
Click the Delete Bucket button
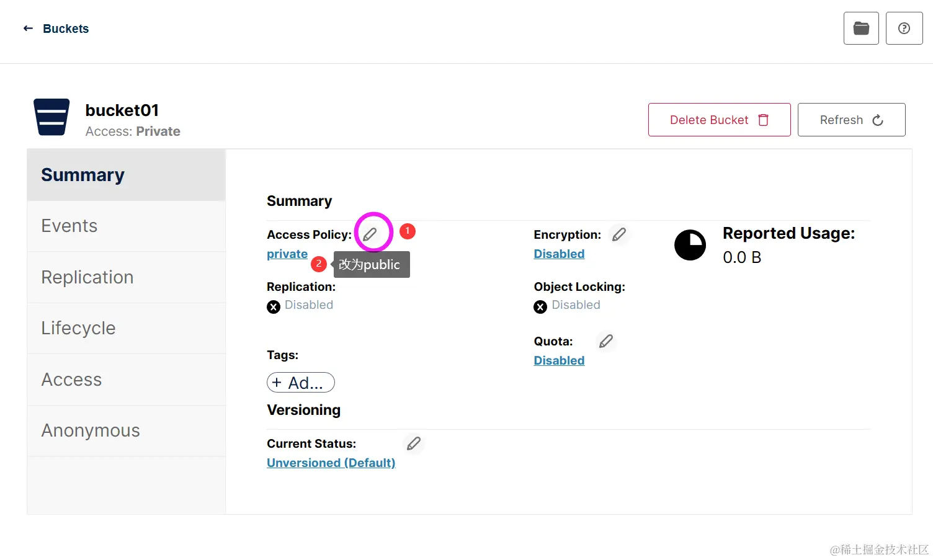click(719, 120)
